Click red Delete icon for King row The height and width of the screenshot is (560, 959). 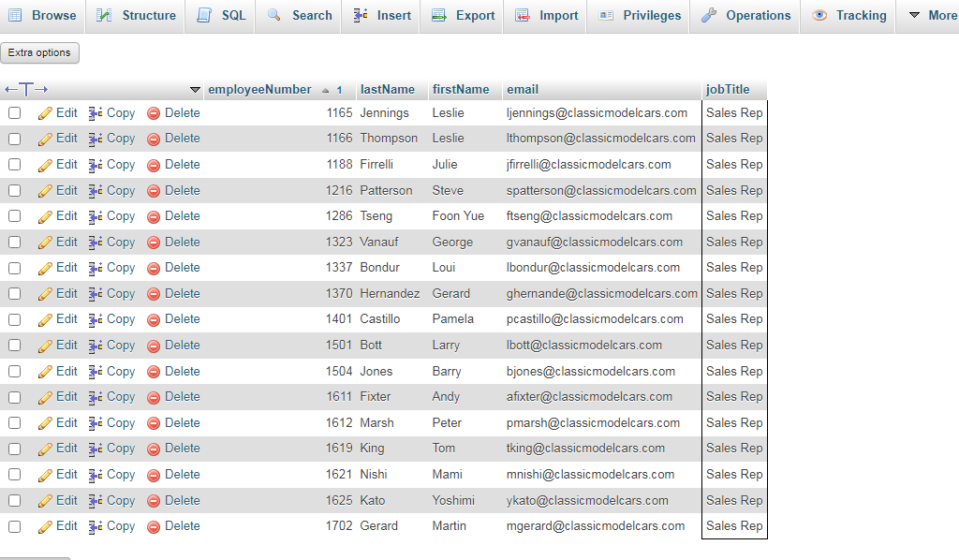point(154,449)
